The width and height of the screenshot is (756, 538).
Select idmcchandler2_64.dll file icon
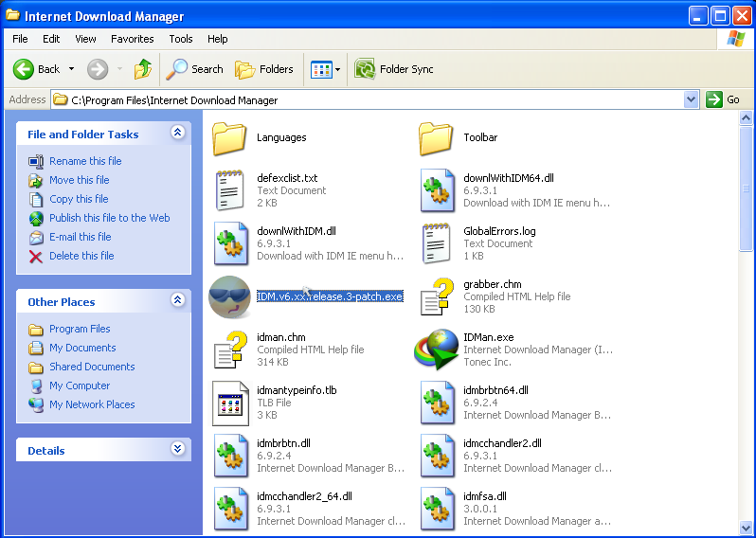tap(231, 509)
